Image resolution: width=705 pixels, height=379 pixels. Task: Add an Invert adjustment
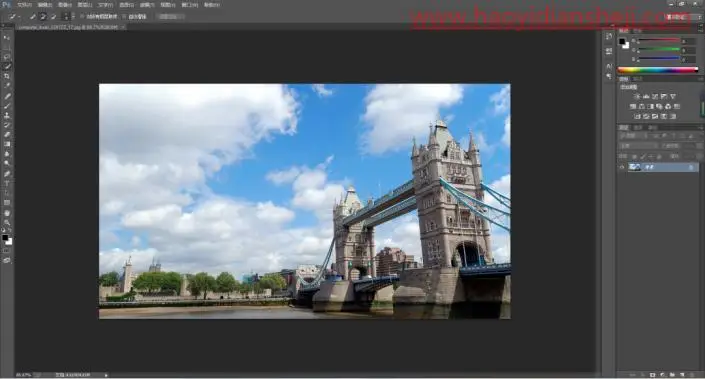[x=637, y=116]
